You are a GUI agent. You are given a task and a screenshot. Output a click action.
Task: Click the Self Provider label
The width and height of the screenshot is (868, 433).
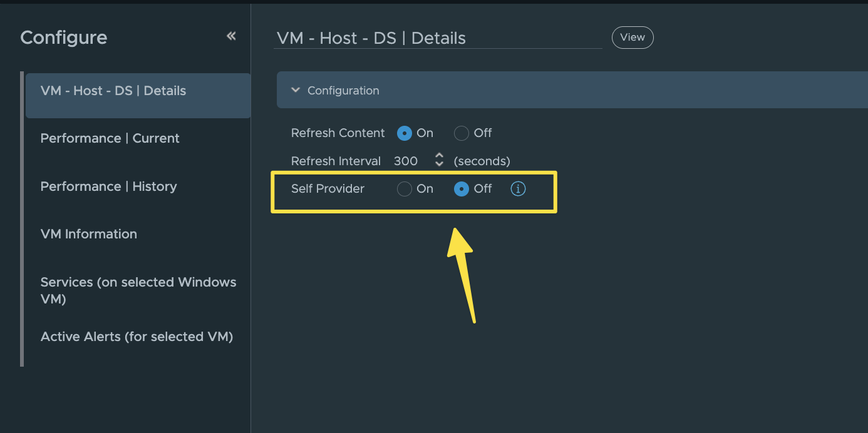pos(328,188)
